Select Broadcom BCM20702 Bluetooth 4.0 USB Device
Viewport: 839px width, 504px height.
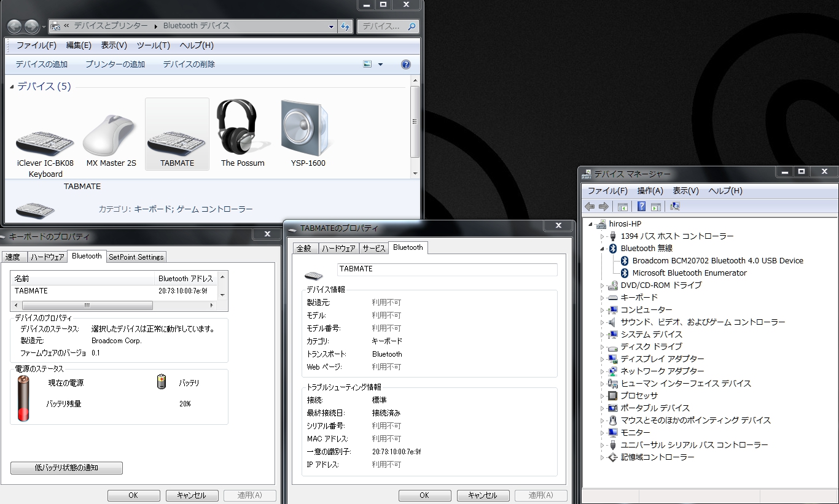click(717, 261)
